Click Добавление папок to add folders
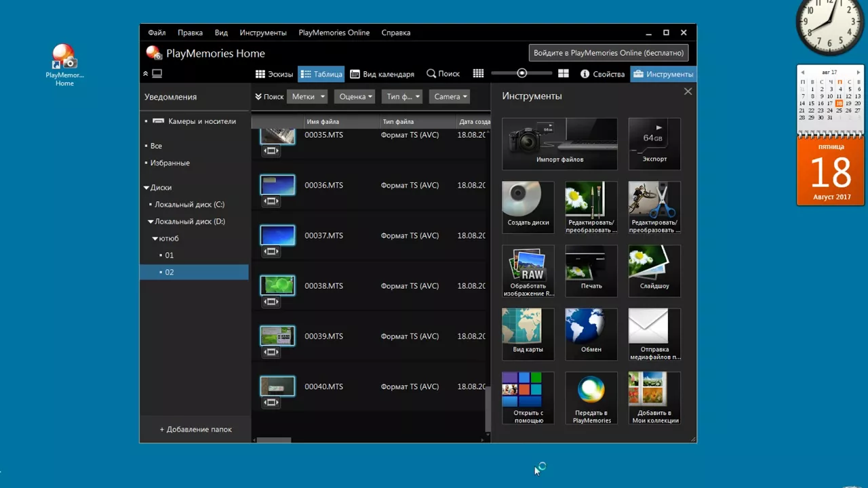The width and height of the screenshot is (868, 488). [195, 429]
